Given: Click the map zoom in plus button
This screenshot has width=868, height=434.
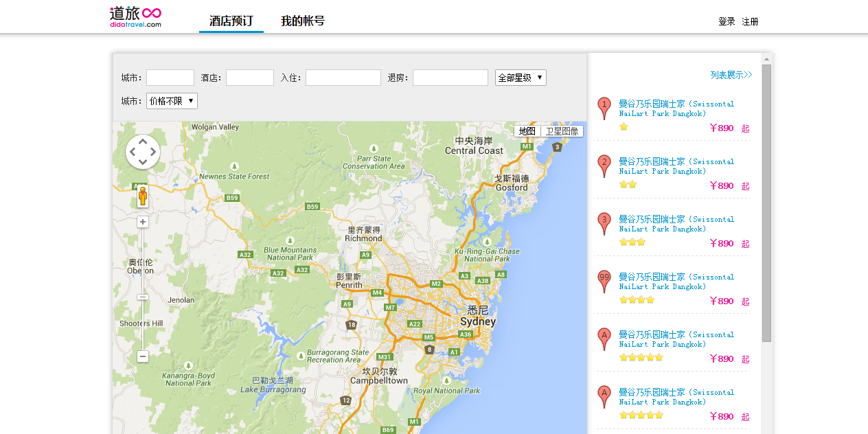Looking at the screenshot, I should tap(143, 222).
